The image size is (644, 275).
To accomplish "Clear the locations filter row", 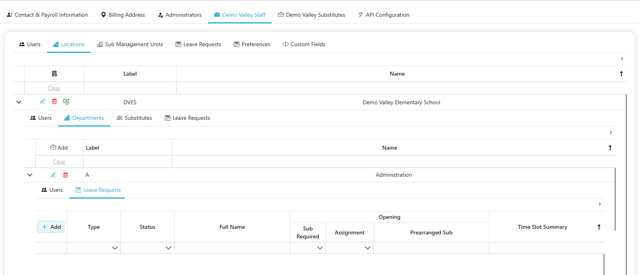I will pyautogui.click(x=54, y=88).
